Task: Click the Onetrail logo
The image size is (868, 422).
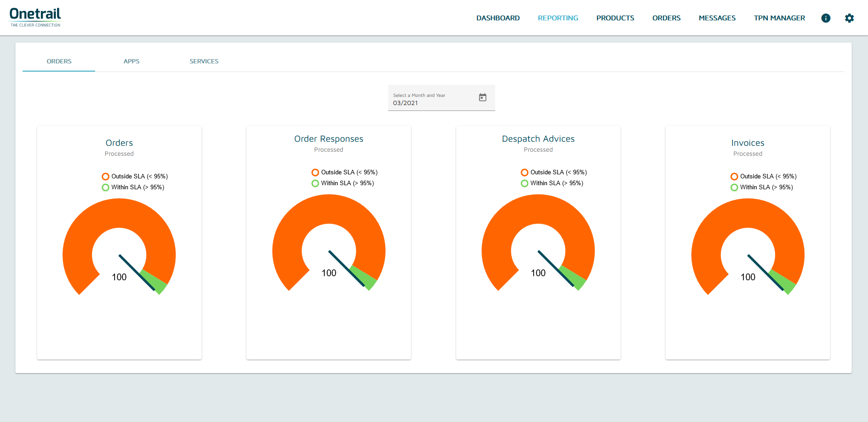Action: coord(35,17)
